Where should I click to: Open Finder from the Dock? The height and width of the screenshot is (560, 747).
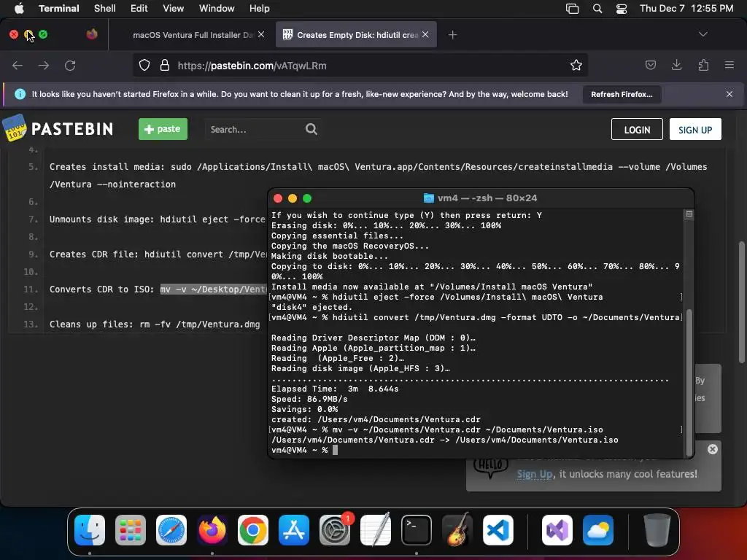90,530
